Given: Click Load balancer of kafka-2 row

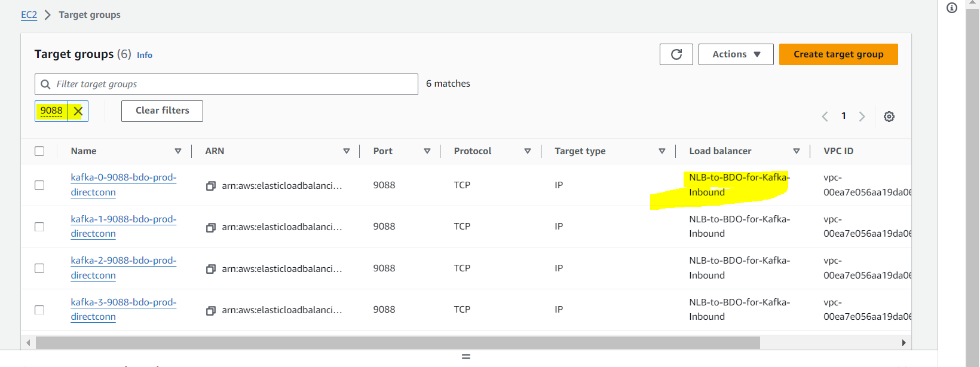Looking at the screenshot, I should point(739,268).
